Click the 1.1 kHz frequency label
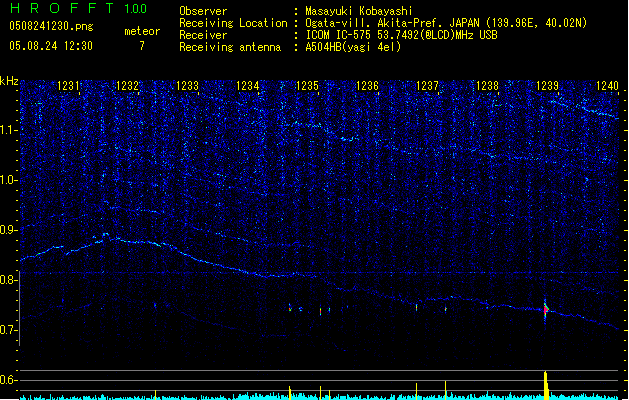 [x=8, y=130]
